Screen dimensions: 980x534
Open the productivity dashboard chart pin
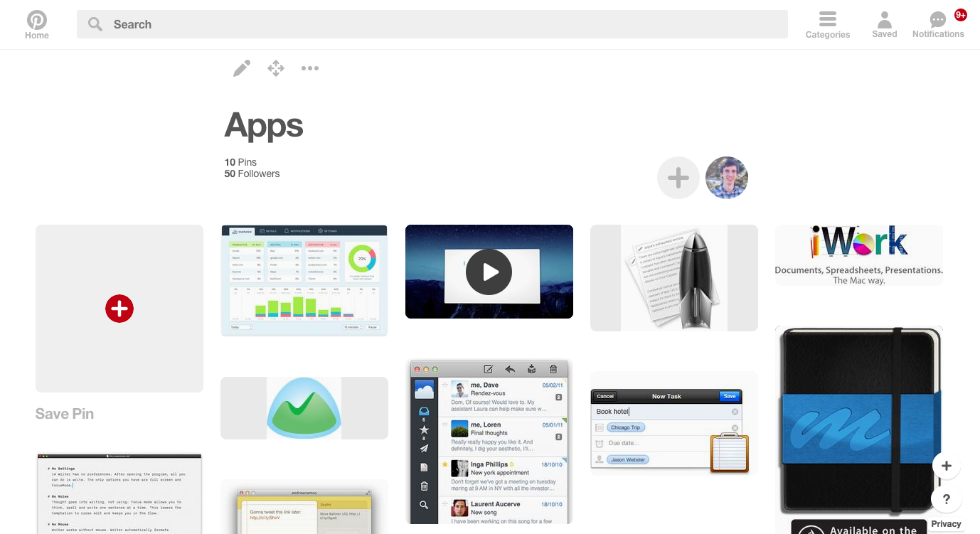[x=304, y=280]
